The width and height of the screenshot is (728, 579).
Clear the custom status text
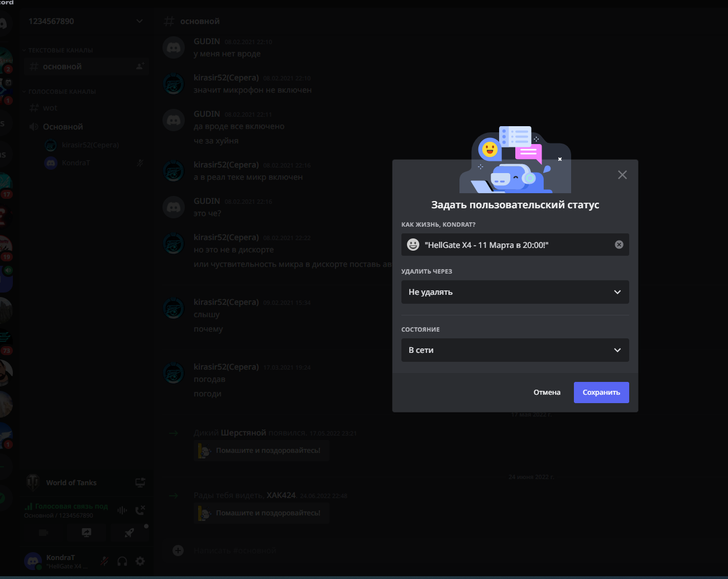click(x=619, y=245)
